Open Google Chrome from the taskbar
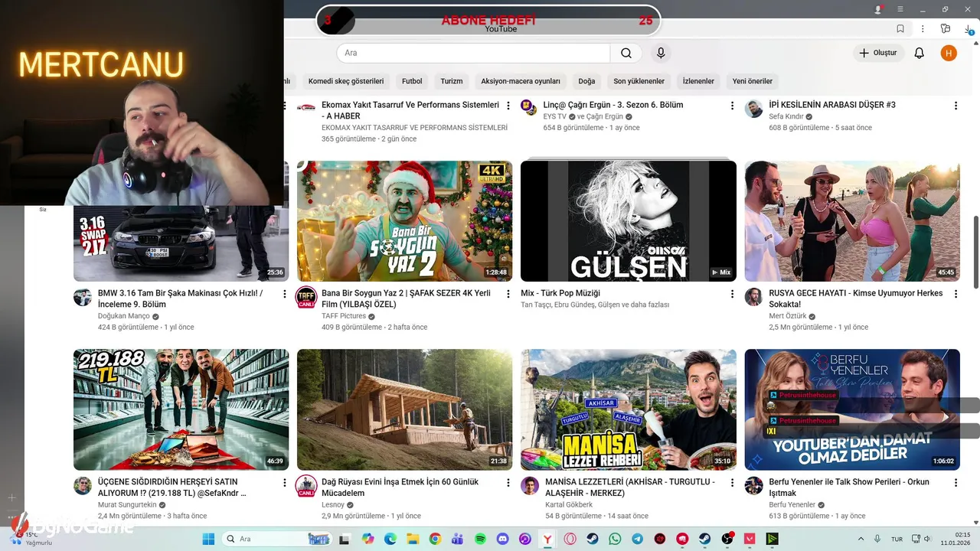This screenshot has width=980, height=551. (436, 539)
